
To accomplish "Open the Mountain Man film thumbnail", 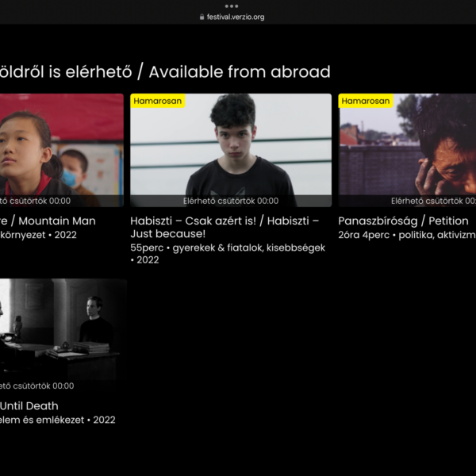I will (62, 150).
